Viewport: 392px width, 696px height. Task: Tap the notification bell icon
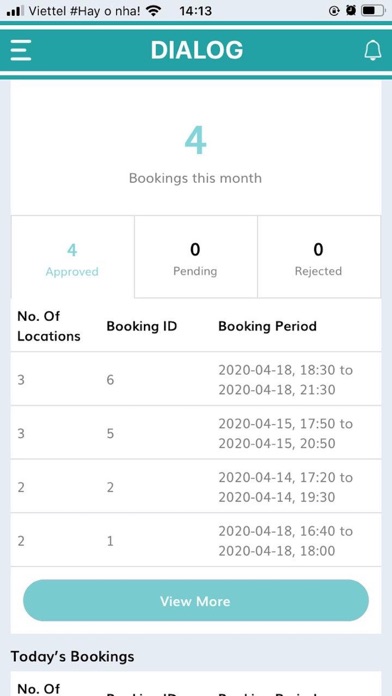tap(372, 50)
